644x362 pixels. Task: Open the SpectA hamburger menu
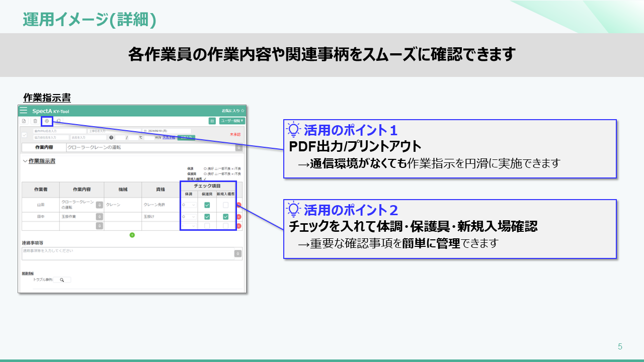click(x=23, y=111)
